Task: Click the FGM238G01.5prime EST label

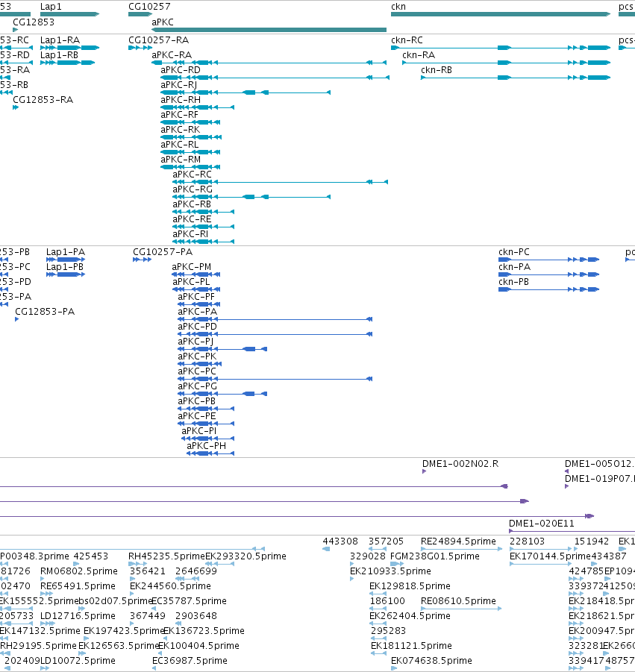Action: tap(435, 556)
